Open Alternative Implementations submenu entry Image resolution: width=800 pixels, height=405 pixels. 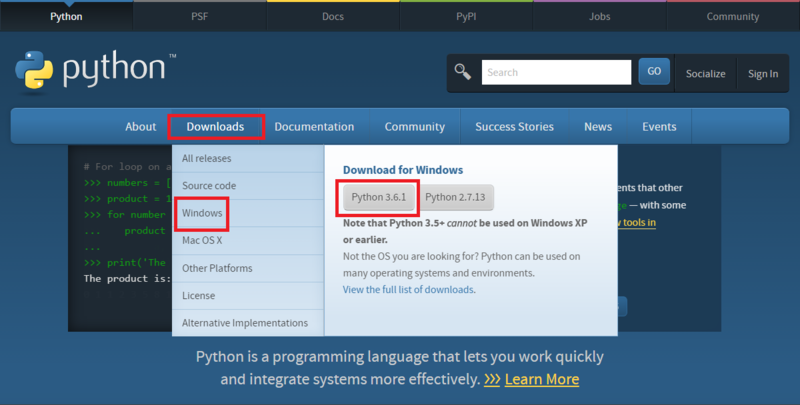248,323
